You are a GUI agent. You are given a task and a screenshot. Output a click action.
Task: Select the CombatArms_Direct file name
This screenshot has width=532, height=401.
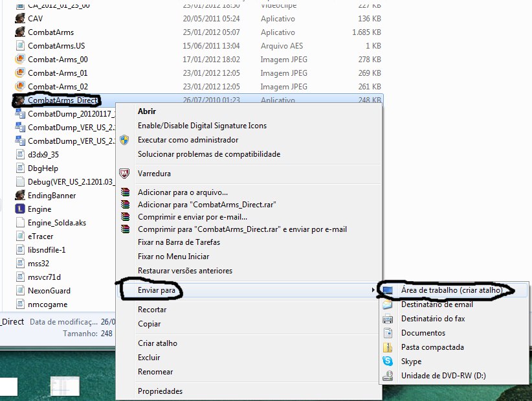(x=62, y=100)
